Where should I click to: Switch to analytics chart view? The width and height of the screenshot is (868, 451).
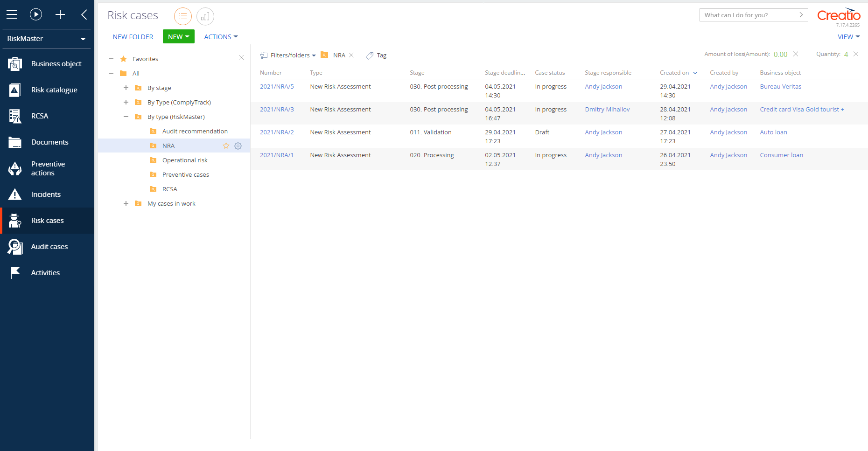(x=205, y=16)
